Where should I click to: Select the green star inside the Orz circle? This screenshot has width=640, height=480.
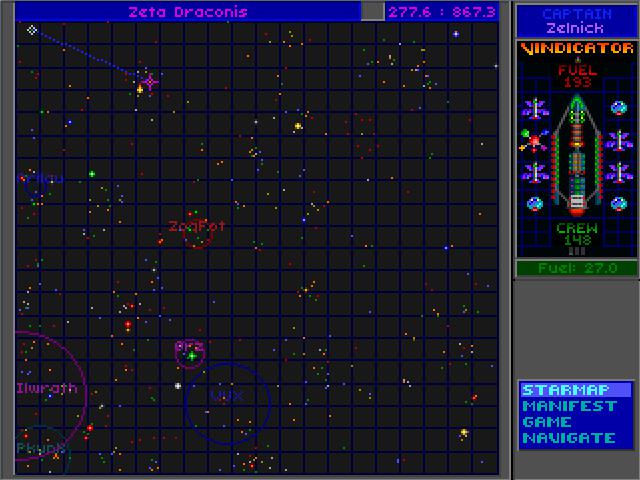[x=191, y=356]
